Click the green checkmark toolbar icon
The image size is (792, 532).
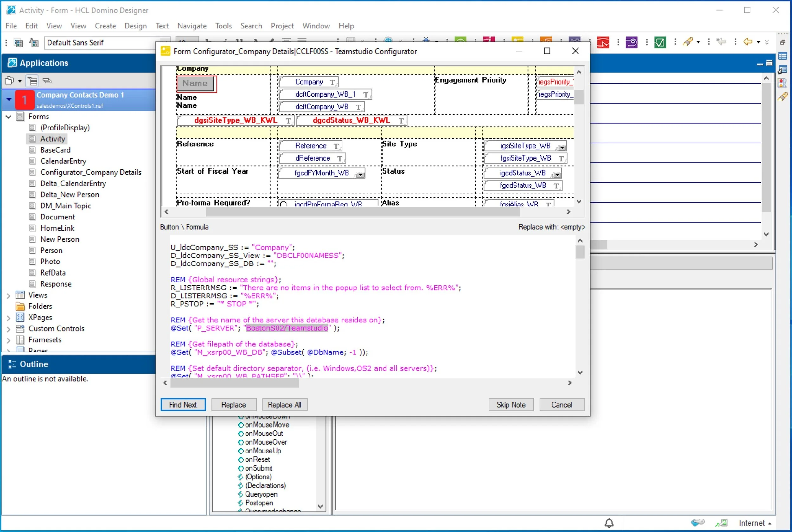(x=660, y=42)
